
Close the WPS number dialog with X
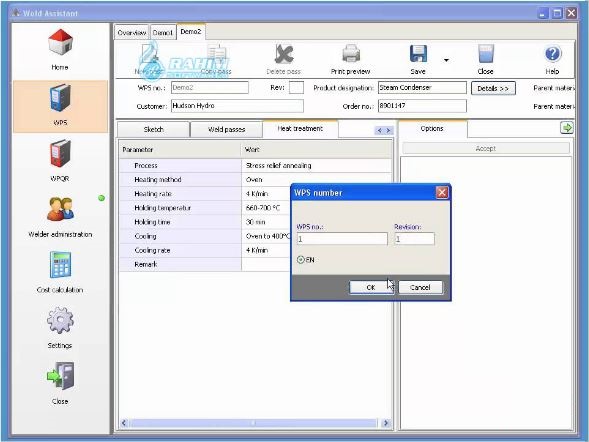[x=442, y=193]
